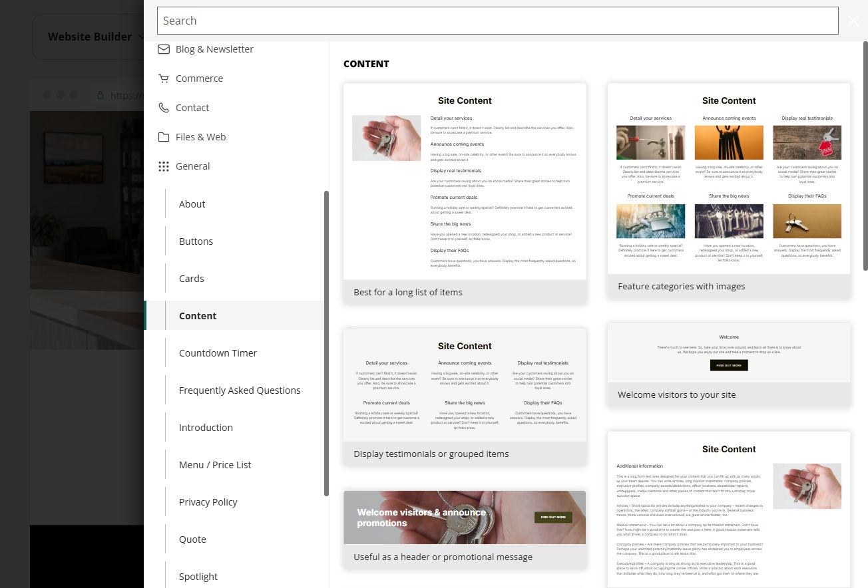Click the sidebar category list scrollbar
Image resolution: width=868 pixels, height=588 pixels.
326,343
